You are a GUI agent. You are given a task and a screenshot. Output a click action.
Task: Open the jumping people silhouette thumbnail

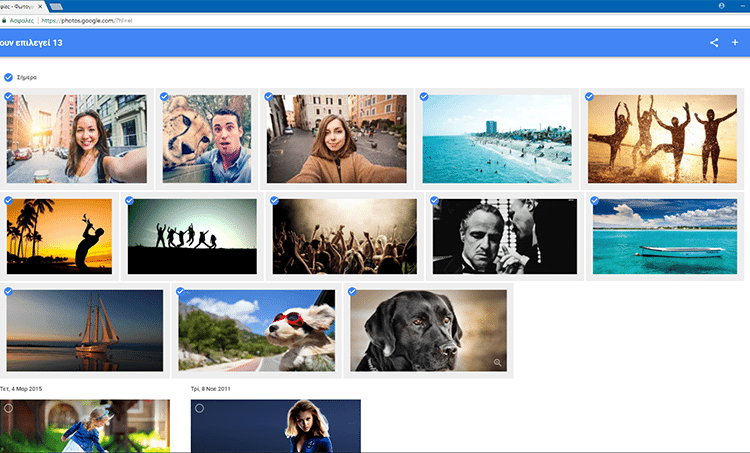pyautogui.click(x=192, y=236)
